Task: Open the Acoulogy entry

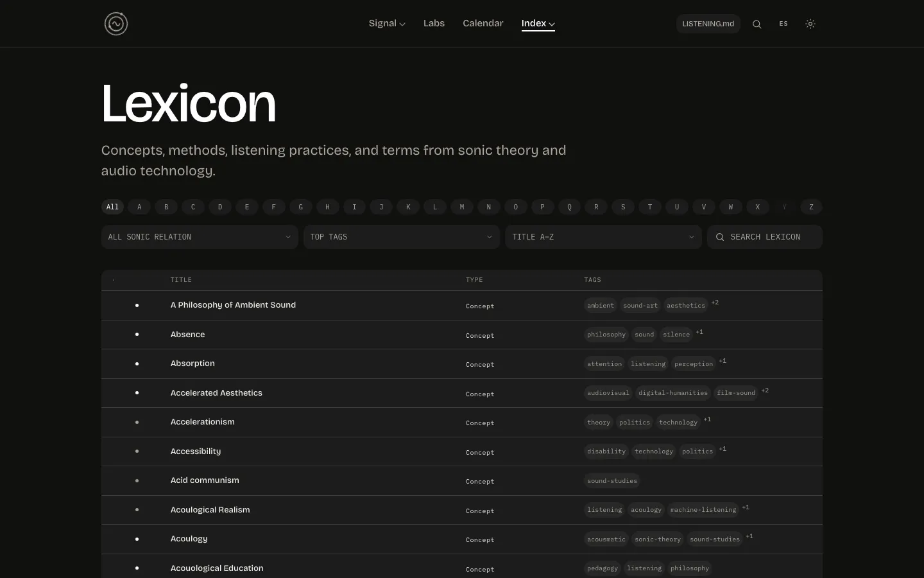Action: click(x=189, y=539)
